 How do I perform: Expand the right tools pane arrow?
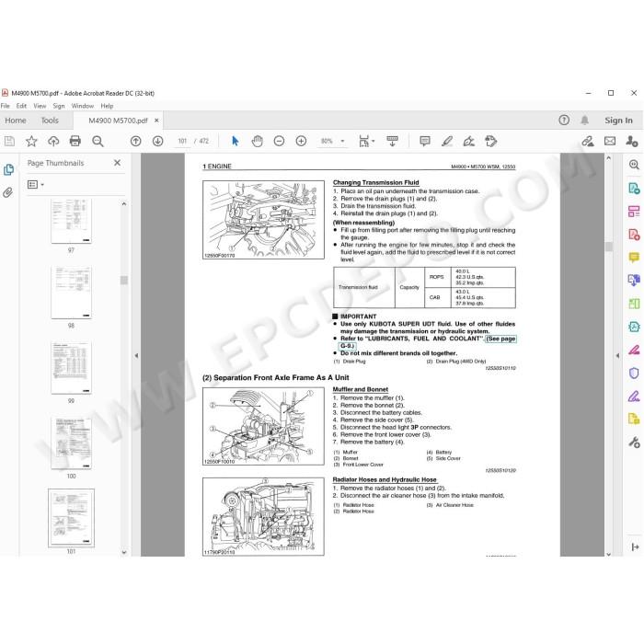tap(617, 356)
